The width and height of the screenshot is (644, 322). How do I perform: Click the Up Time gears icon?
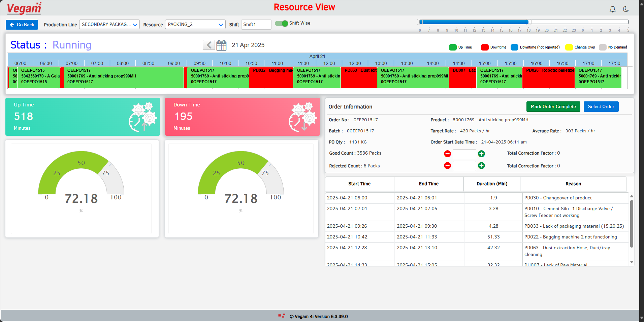pos(143,117)
